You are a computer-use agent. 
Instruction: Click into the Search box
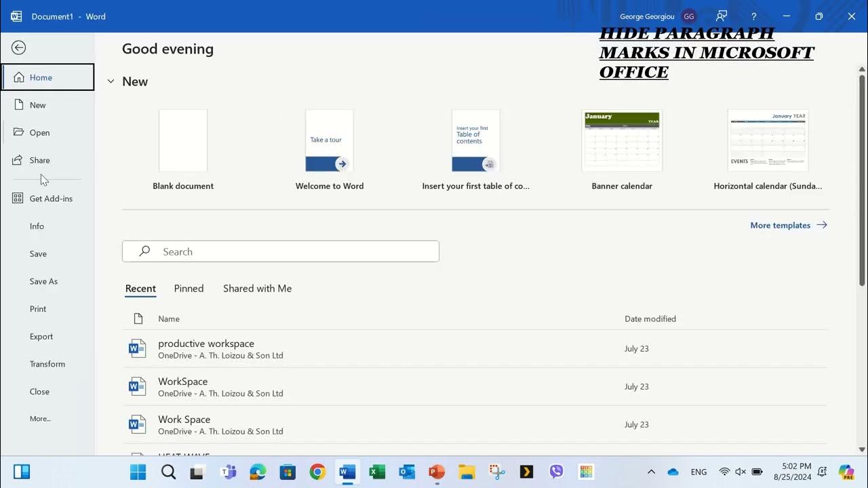pyautogui.click(x=281, y=251)
